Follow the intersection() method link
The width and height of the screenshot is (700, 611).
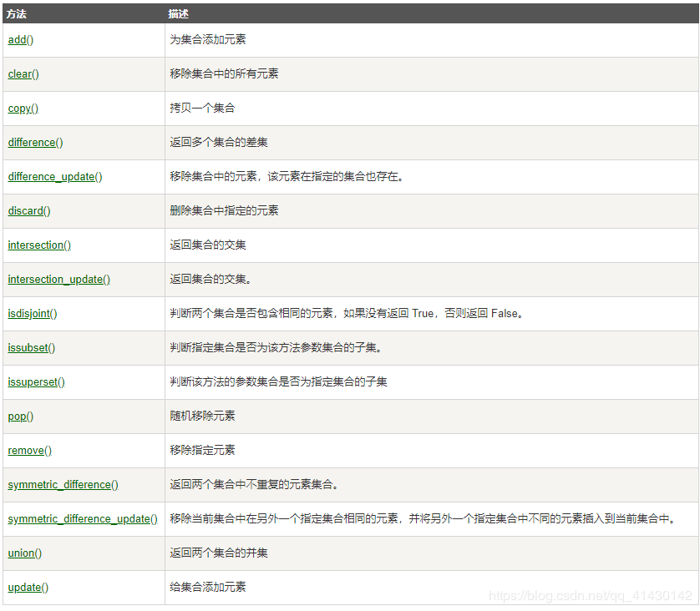39,245
